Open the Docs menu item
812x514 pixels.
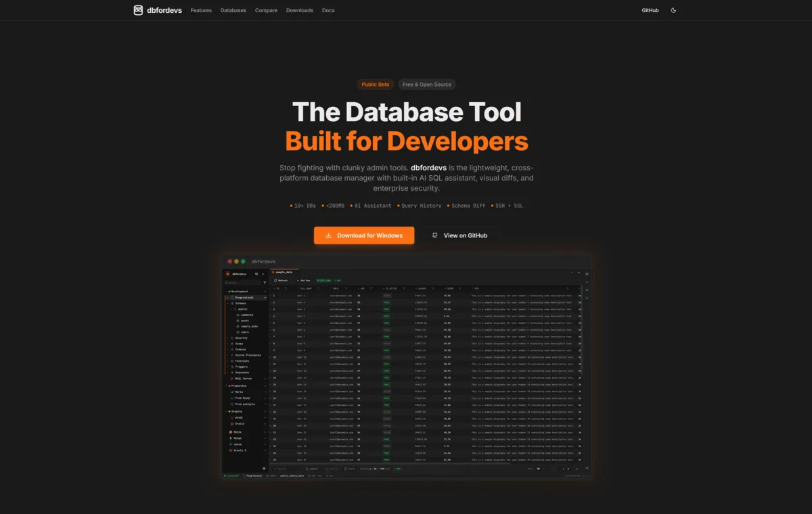click(328, 10)
